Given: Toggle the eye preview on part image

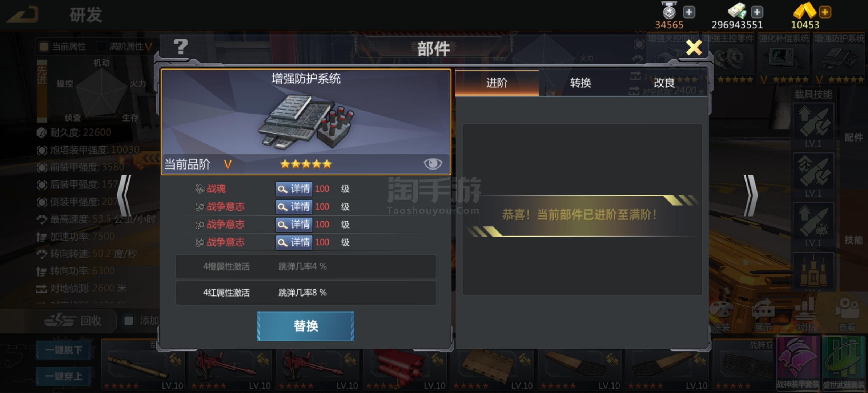Looking at the screenshot, I should tap(433, 164).
